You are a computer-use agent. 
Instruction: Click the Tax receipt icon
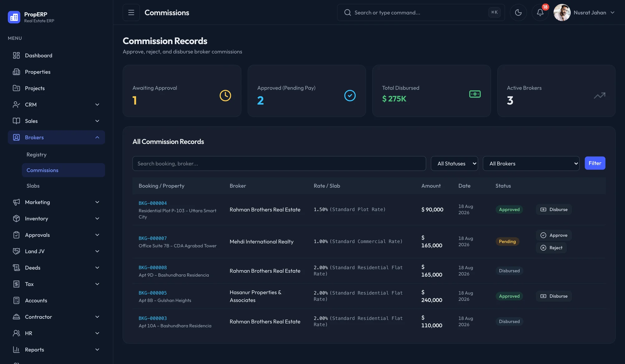point(16,284)
